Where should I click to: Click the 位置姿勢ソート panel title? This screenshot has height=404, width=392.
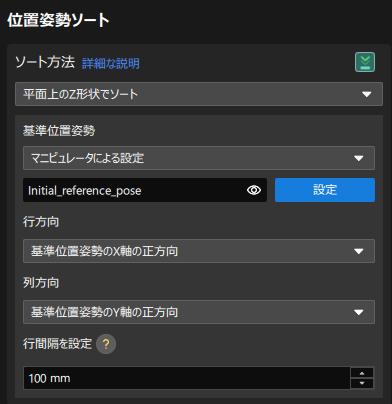tap(58, 20)
